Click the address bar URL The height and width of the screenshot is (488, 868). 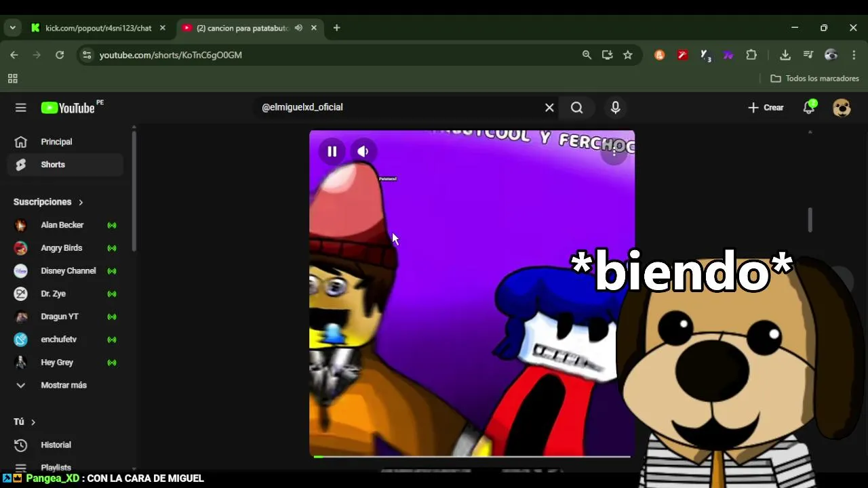point(170,55)
